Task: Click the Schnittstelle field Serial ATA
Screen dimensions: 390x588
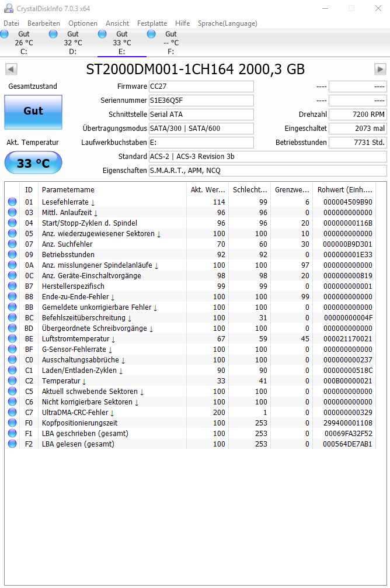Action: click(x=201, y=115)
